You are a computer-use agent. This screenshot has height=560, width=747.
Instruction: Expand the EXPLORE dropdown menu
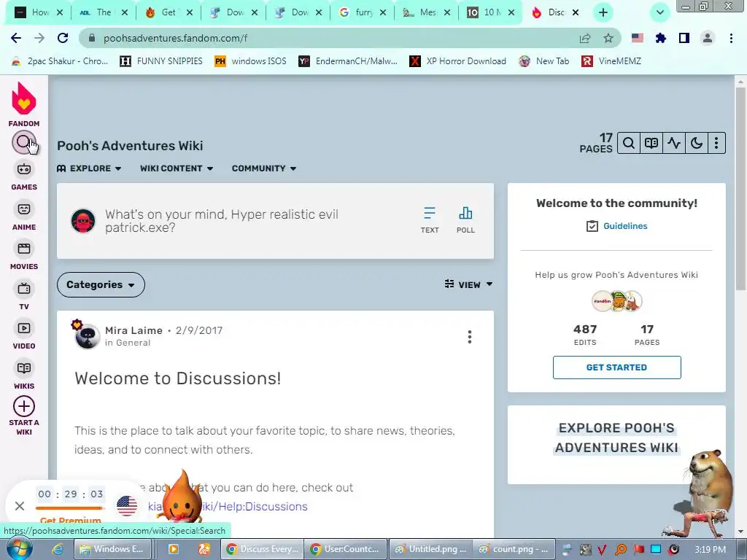point(89,168)
